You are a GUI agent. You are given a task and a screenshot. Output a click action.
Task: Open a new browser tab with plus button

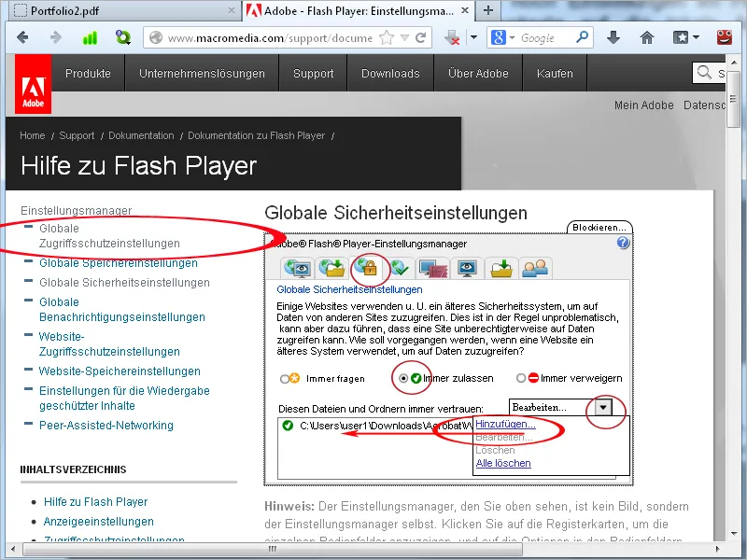coord(488,10)
